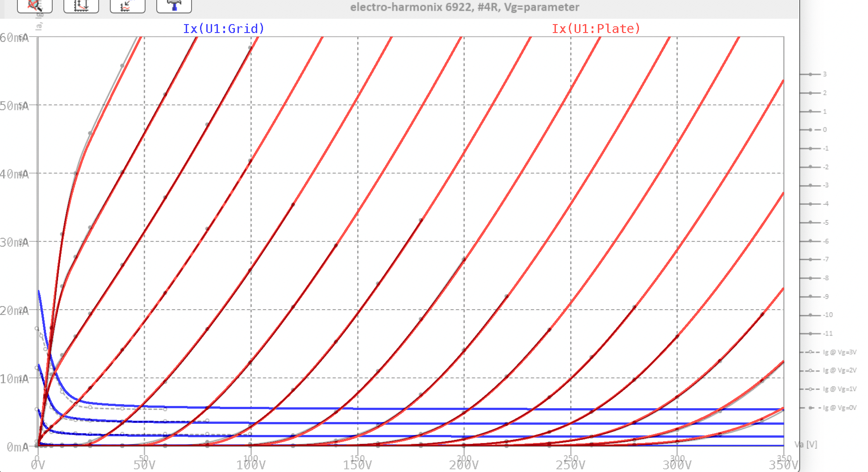Click the 300V x-axis label
This screenshot has height=472, width=868.
pos(677,465)
